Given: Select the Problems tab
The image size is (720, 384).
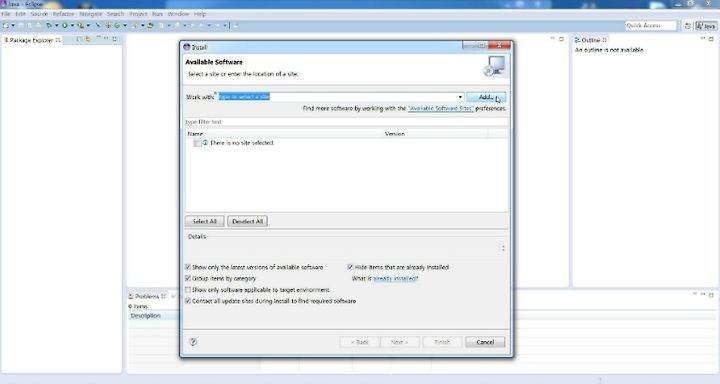Looking at the screenshot, I should [x=147, y=296].
